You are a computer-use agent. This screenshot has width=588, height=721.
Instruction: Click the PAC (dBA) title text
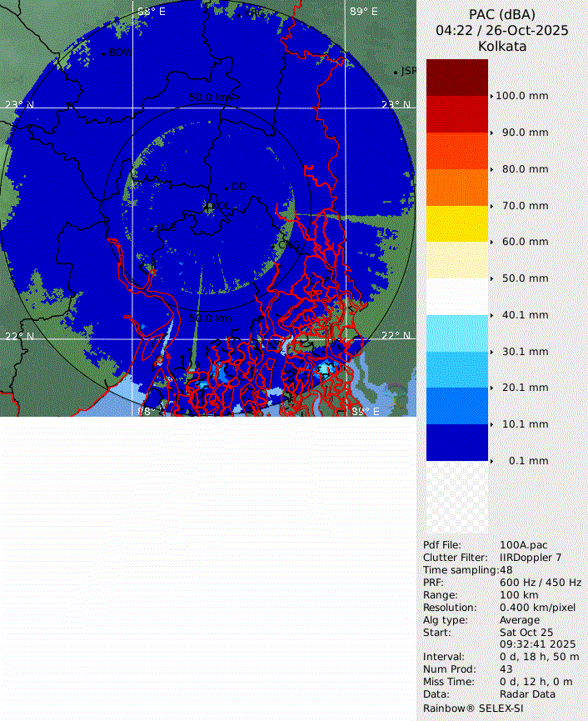pos(502,14)
